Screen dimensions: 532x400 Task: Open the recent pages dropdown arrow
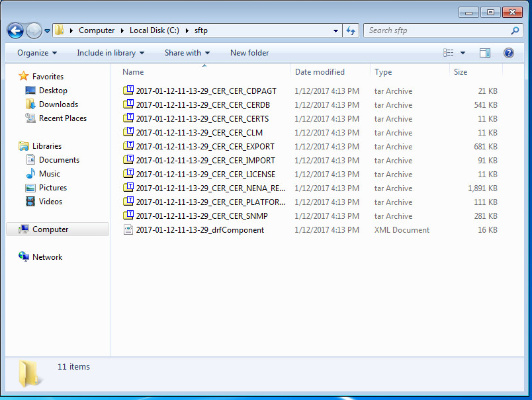[47, 31]
